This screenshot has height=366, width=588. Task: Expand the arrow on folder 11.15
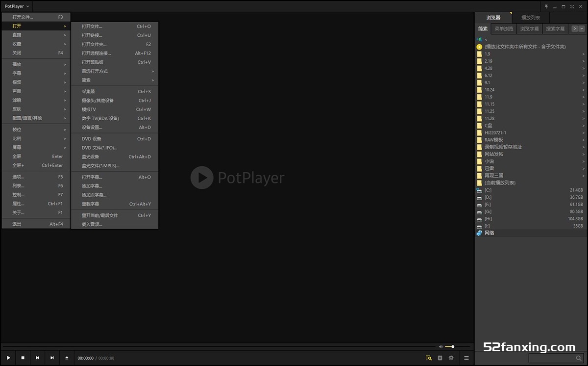[x=584, y=104]
